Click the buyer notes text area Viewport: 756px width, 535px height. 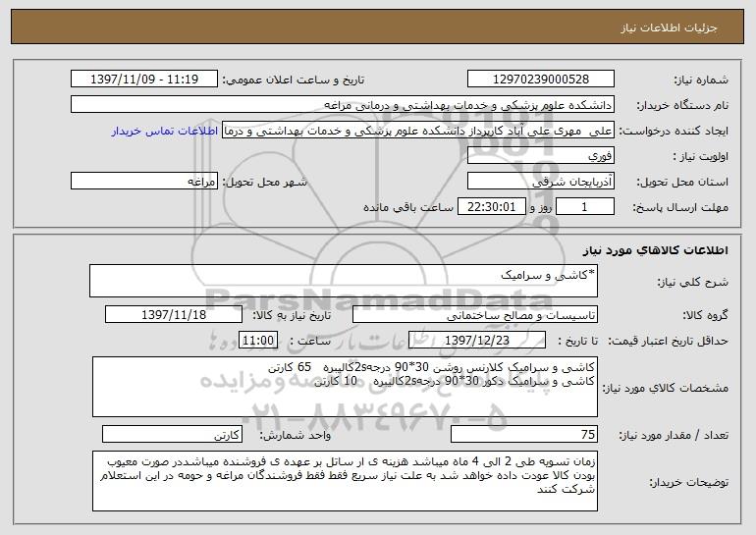click(x=345, y=481)
